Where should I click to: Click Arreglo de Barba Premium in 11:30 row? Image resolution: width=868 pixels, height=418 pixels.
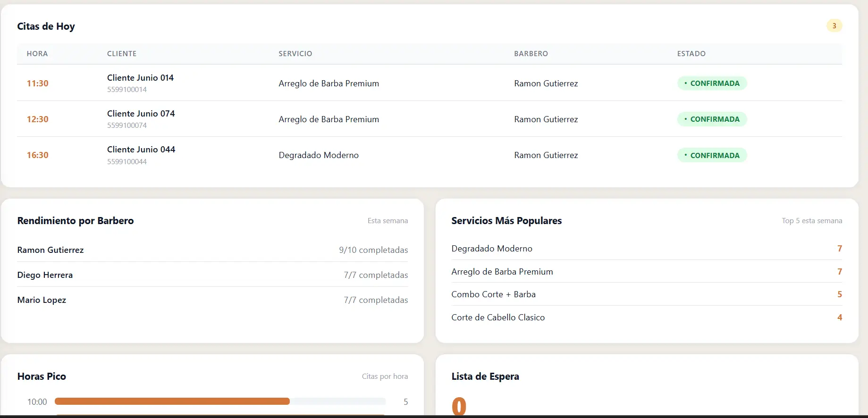329,84
